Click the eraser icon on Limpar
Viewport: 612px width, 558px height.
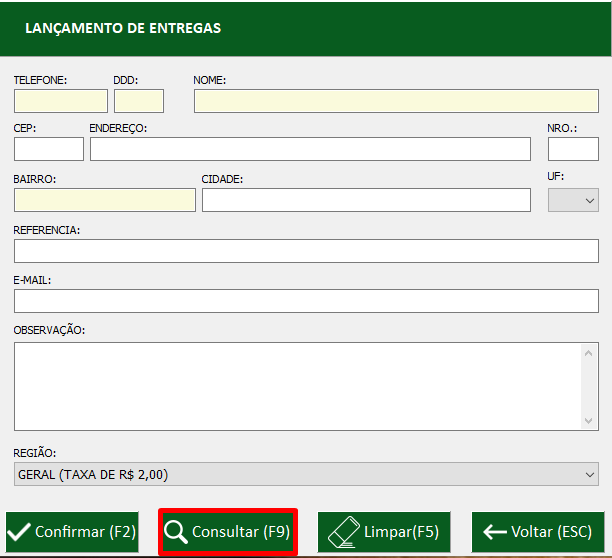(x=343, y=532)
